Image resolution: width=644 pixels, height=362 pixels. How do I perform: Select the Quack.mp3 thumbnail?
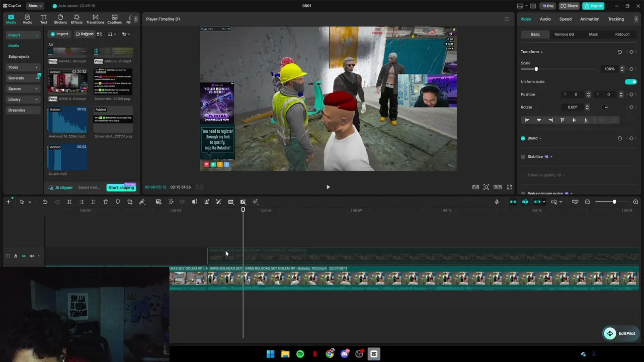tap(67, 157)
